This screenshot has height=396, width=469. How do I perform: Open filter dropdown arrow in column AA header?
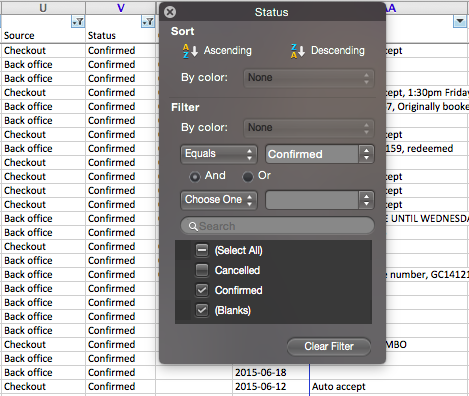pyautogui.click(x=460, y=22)
